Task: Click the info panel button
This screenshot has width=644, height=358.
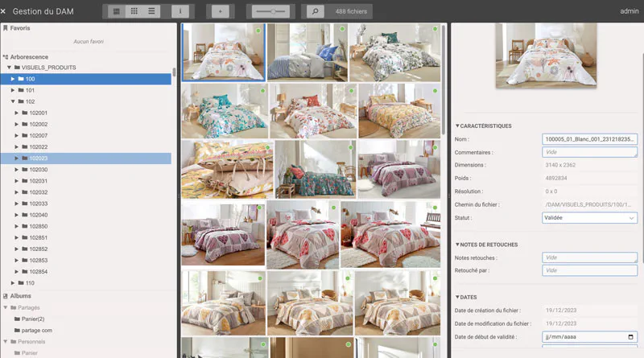Action: click(x=180, y=11)
